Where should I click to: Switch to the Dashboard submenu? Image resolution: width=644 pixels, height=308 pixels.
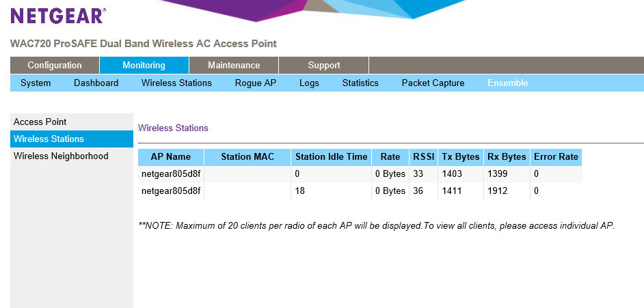pyautogui.click(x=96, y=83)
